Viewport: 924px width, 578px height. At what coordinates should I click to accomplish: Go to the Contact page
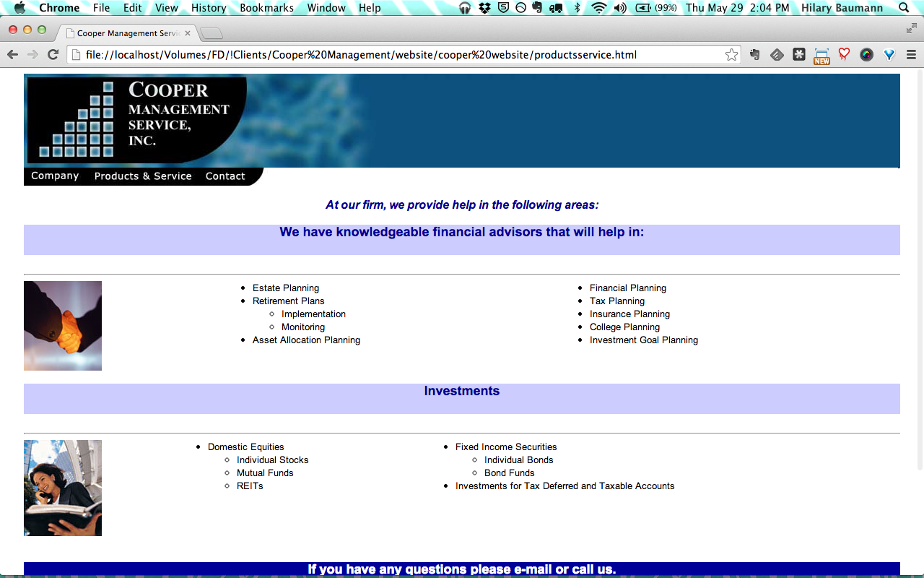click(225, 176)
